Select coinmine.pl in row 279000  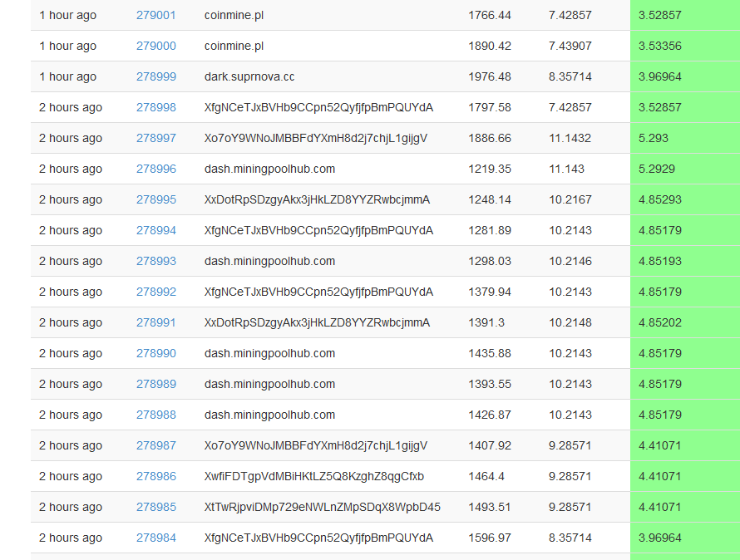(234, 46)
